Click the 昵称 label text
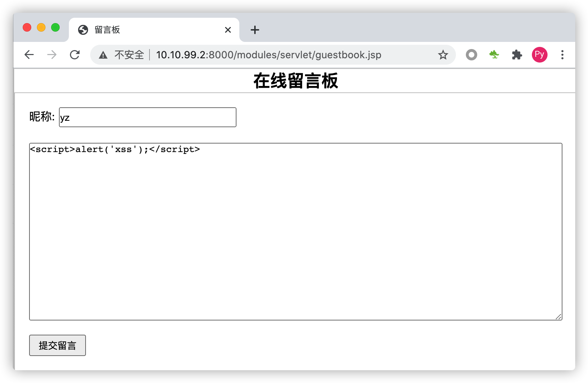This screenshot has width=588, height=383. click(42, 117)
